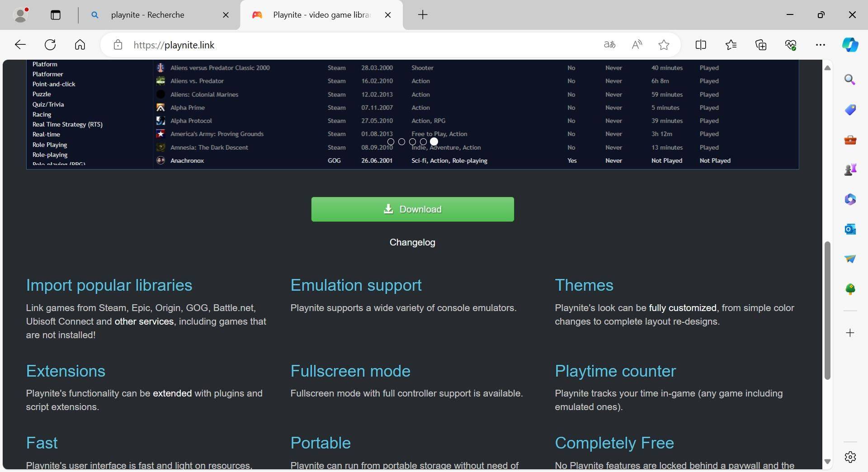Screen dimensions: 868x472
Task: Select fifth carousel slide dot
Action: 434,142
